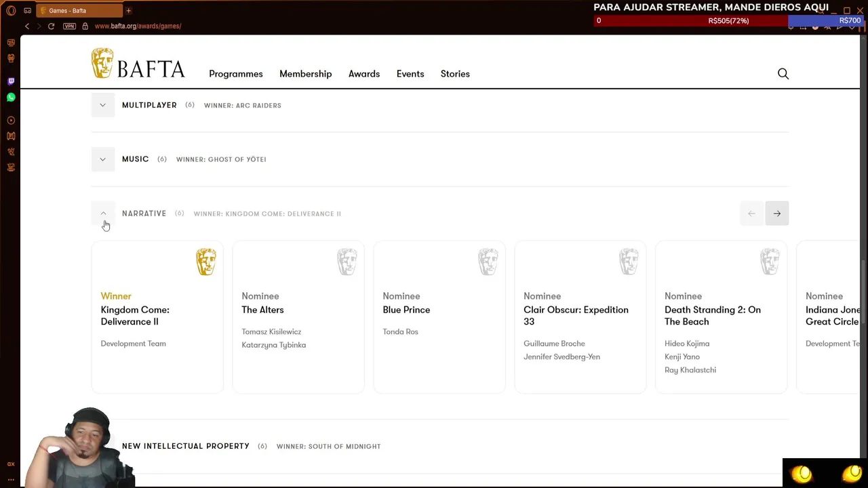The image size is (868, 488).
Task: Click grey BAFTA mask on The Alters card
Action: pyautogui.click(x=347, y=262)
